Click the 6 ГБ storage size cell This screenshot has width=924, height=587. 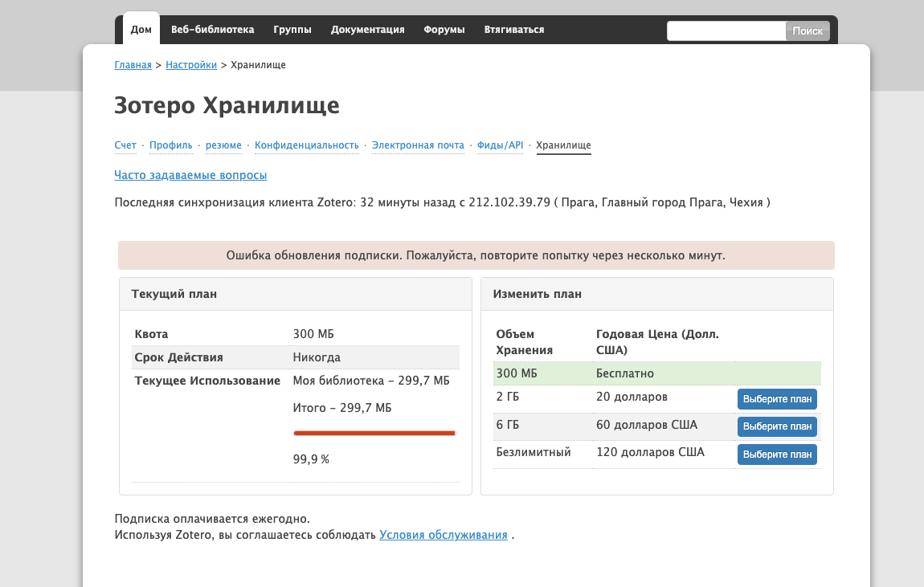(507, 425)
